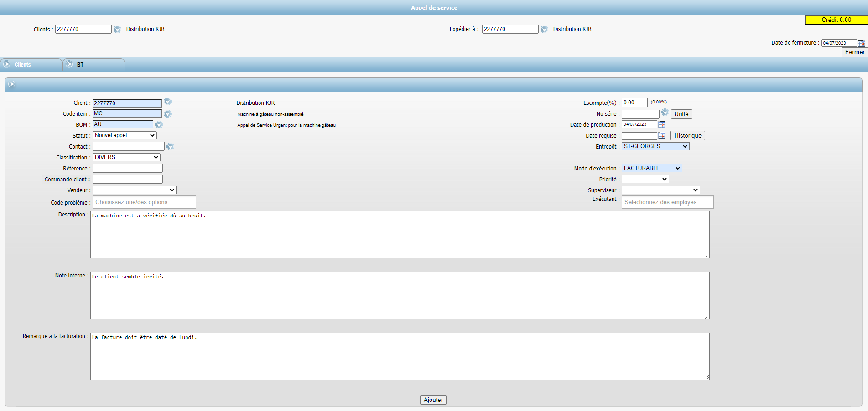
Task: Switch to the BT tab
Action: click(x=80, y=65)
